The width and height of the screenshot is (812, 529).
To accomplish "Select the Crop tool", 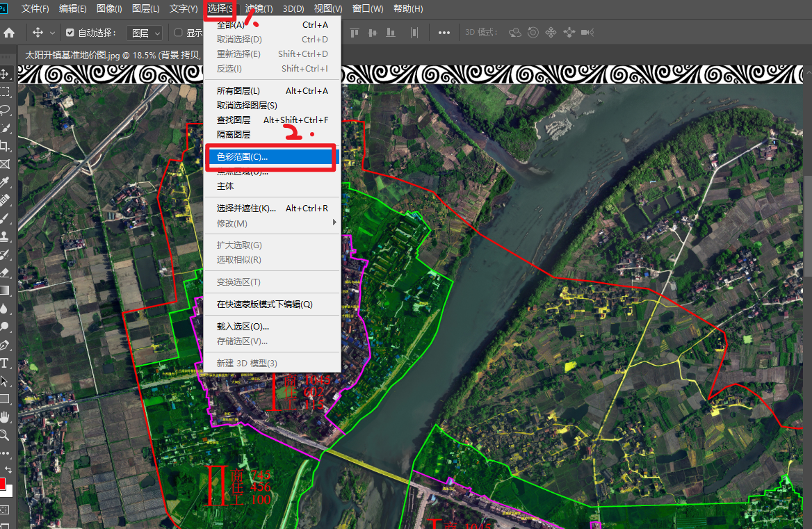I will click(4, 147).
